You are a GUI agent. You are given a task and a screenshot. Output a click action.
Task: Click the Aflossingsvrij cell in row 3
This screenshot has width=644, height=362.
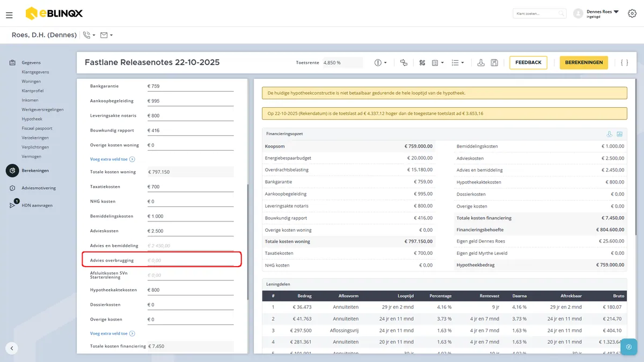(x=344, y=331)
